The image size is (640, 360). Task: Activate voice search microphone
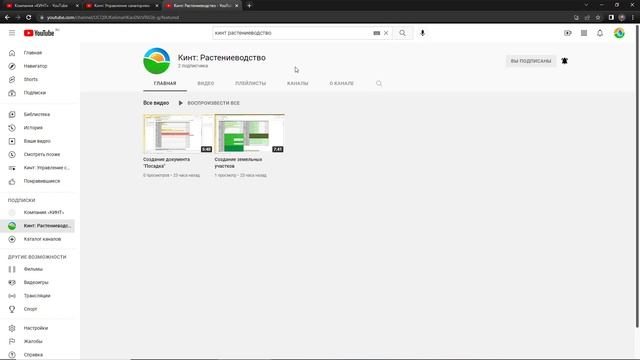[x=422, y=33]
